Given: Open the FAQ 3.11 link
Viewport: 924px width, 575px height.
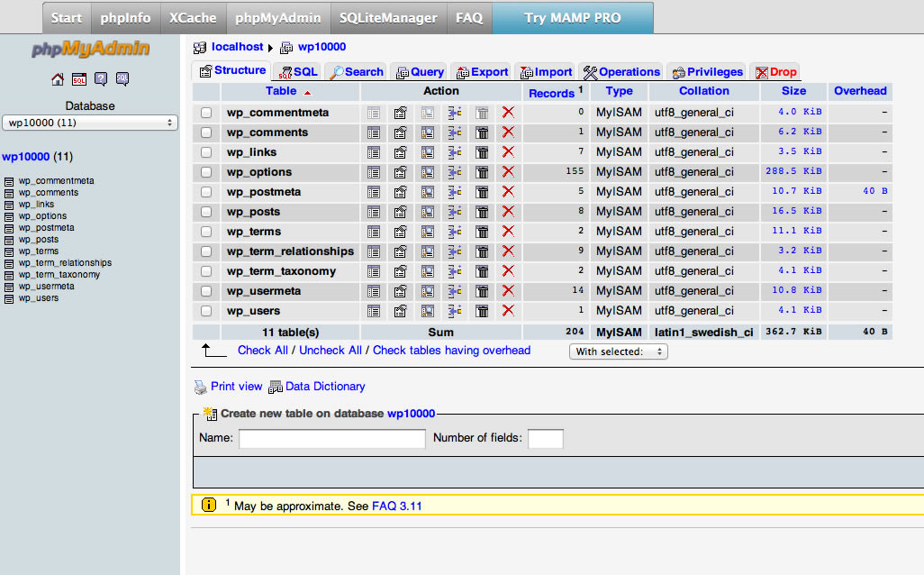Looking at the screenshot, I should point(396,507).
